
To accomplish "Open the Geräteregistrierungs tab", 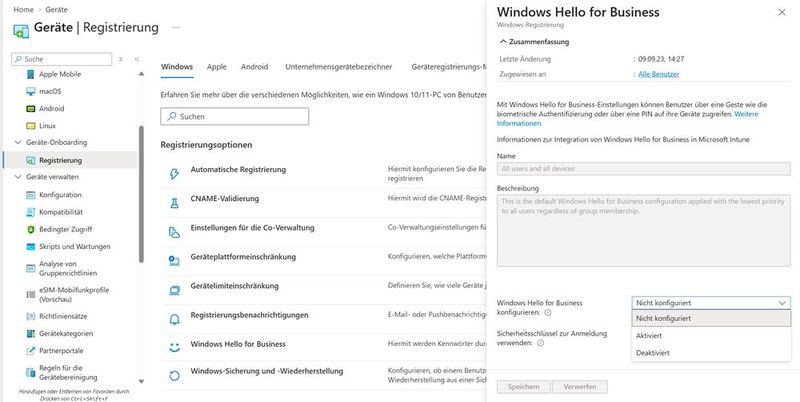I will tap(448, 67).
